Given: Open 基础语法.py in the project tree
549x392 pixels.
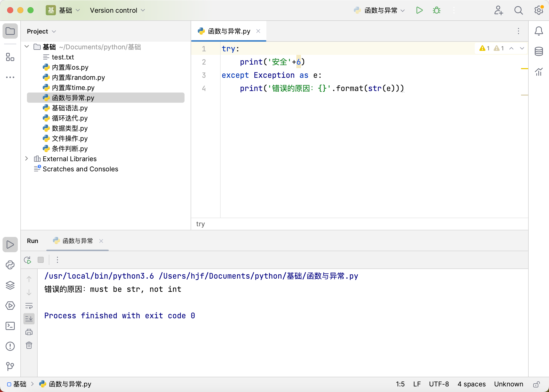Looking at the screenshot, I should [x=70, y=108].
